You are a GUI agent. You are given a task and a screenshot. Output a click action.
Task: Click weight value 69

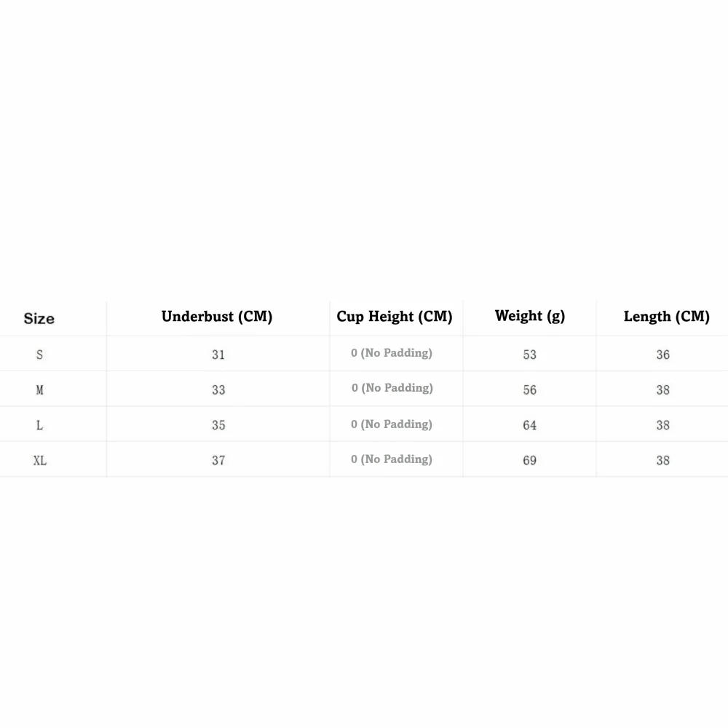(x=529, y=461)
